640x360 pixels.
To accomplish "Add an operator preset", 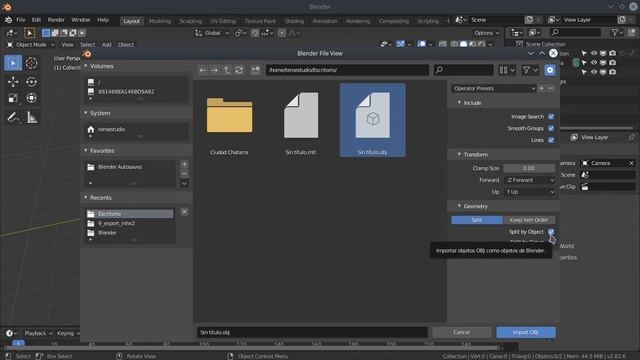I will (x=542, y=88).
